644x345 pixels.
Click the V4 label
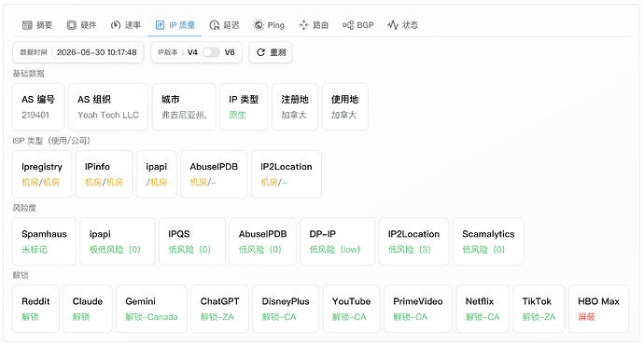(x=192, y=52)
